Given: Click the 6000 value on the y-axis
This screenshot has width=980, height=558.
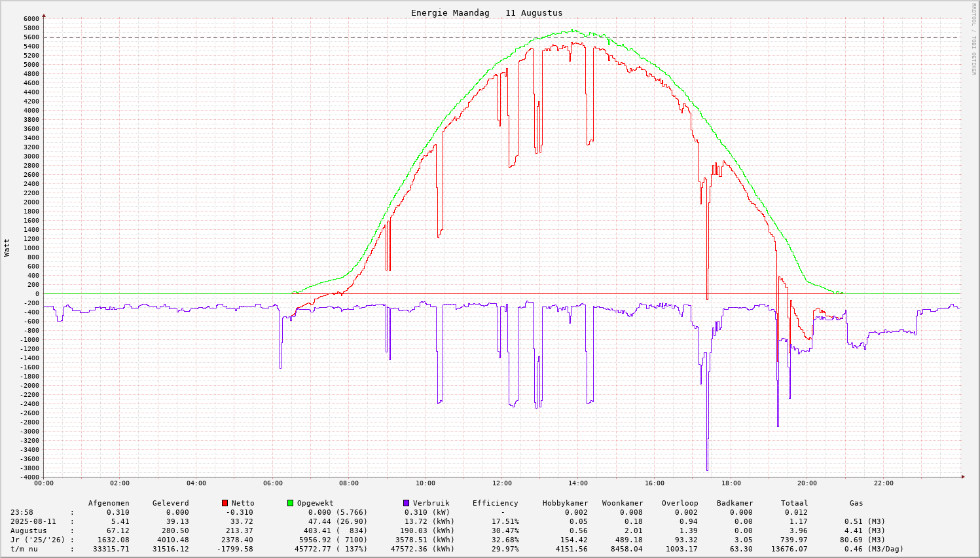Looking at the screenshot, I should [x=31, y=18].
